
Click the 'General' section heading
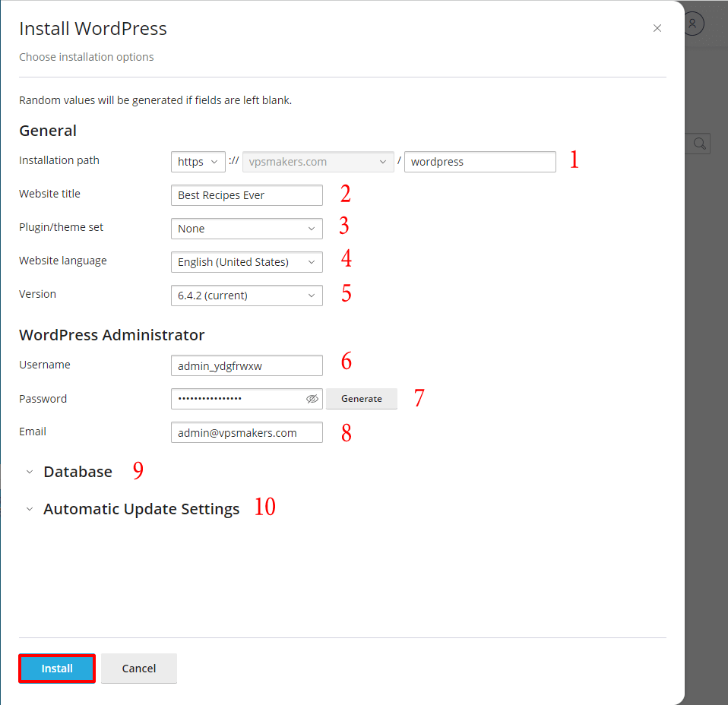(48, 131)
